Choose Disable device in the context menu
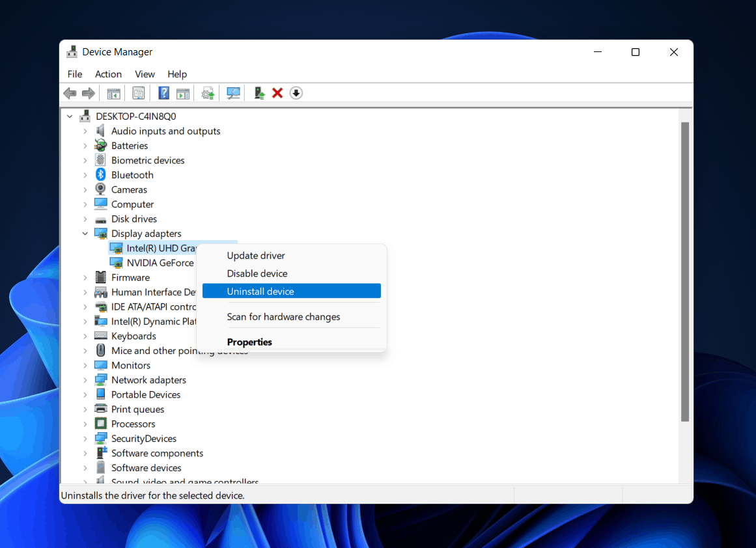The width and height of the screenshot is (756, 548). pos(257,273)
